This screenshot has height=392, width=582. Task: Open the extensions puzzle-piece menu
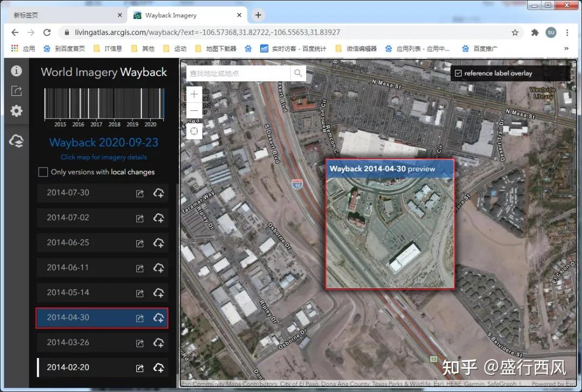click(x=534, y=32)
